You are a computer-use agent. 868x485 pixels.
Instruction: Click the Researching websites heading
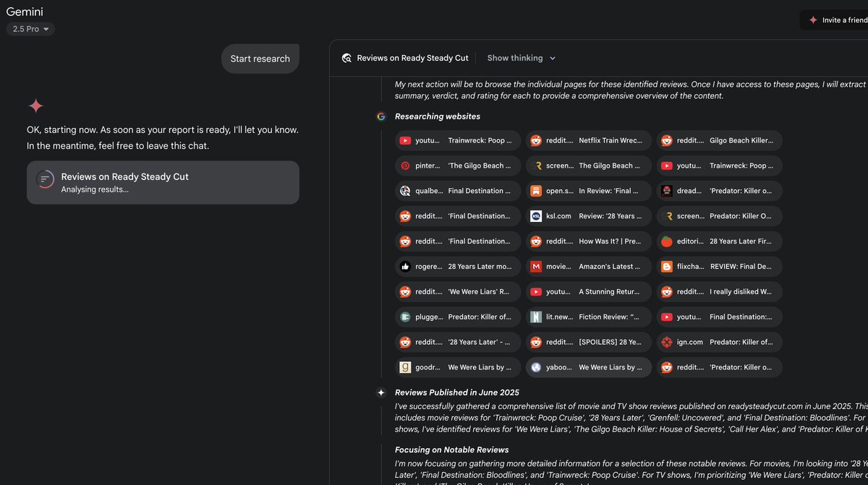(x=438, y=116)
